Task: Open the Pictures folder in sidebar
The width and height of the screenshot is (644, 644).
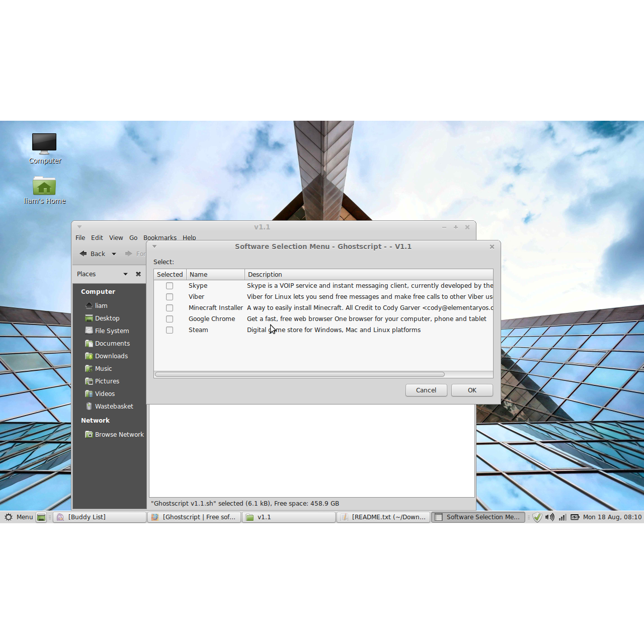Action: 107,381
